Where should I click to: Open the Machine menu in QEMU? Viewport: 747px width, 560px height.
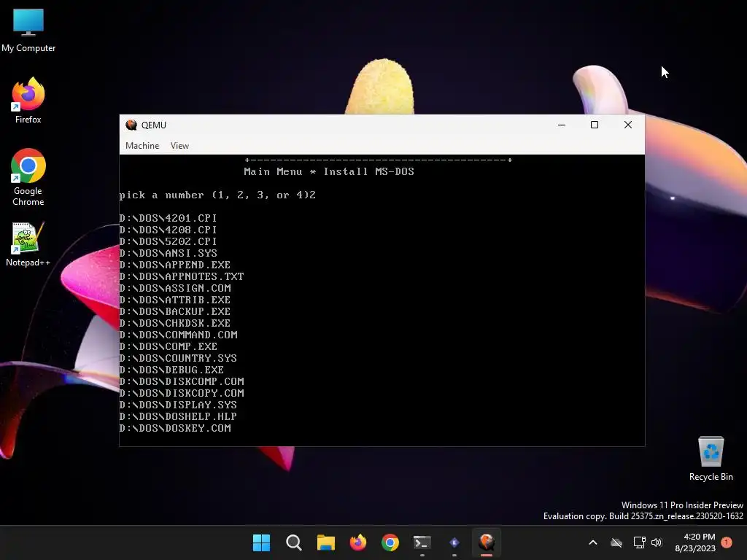[x=142, y=146]
